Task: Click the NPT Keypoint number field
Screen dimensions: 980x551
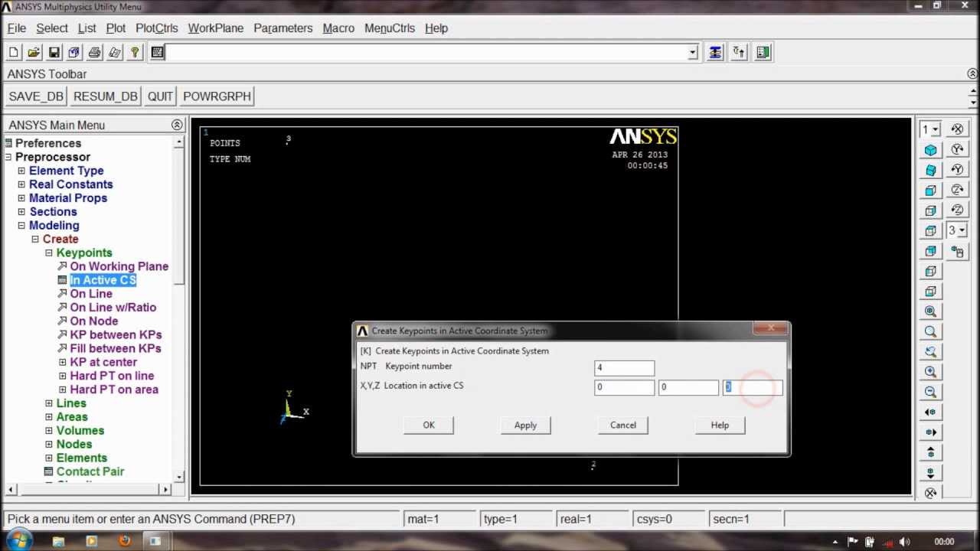Action: (625, 368)
